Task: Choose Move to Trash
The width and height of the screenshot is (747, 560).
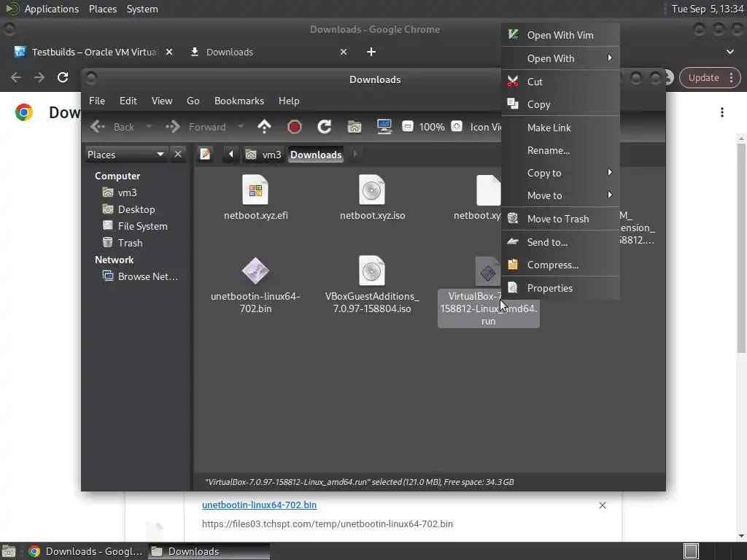Action: pyautogui.click(x=560, y=219)
